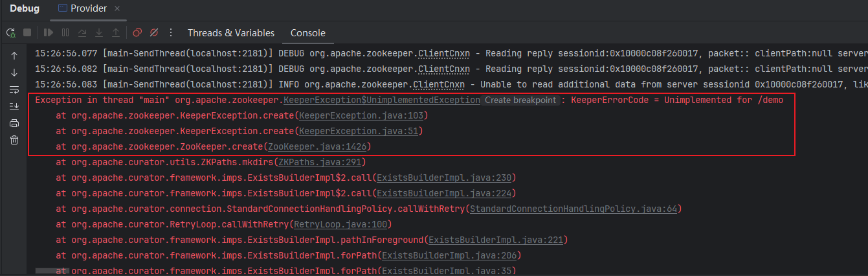Open KeeperException.java:103 stack trace link

[x=361, y=115]
